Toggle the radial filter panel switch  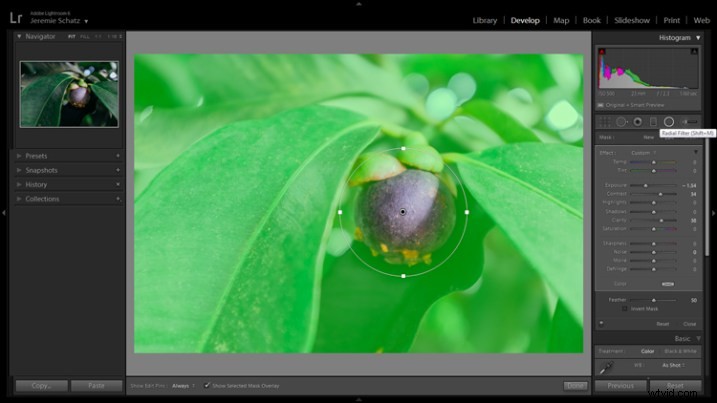click(601, 323)
